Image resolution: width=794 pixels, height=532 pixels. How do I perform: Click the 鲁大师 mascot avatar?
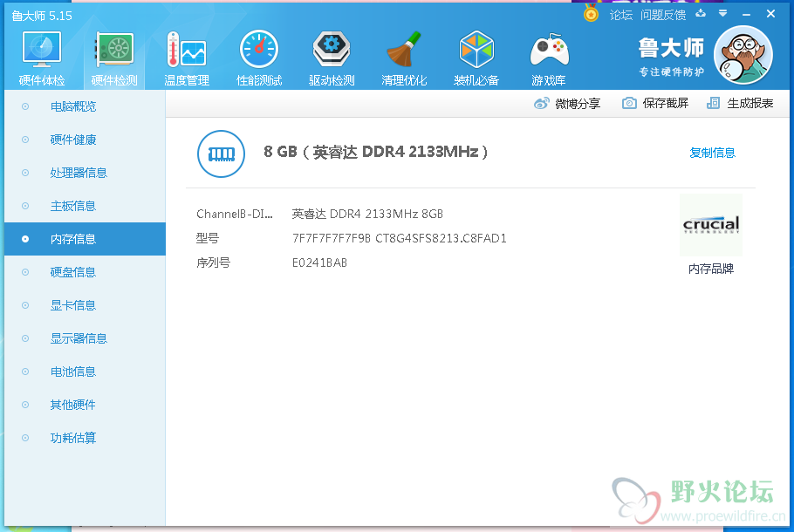743,55
